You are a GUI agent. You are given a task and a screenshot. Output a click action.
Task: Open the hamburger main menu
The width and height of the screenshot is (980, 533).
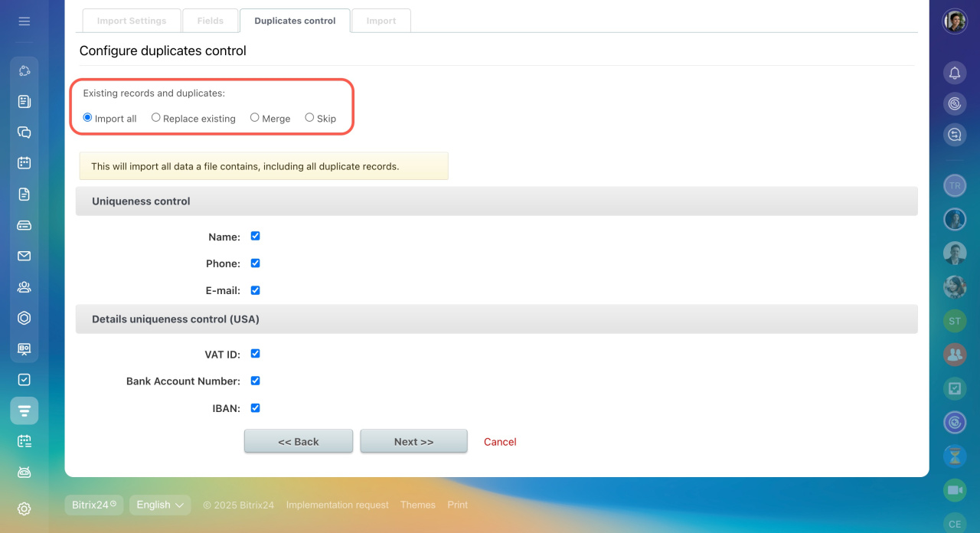click(24, 21)
